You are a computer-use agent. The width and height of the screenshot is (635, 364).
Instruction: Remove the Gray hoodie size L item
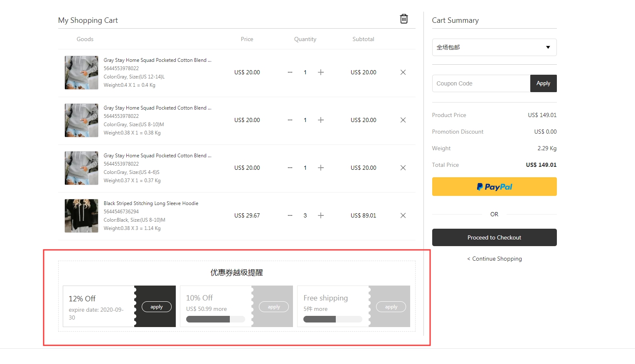[403, 72]
